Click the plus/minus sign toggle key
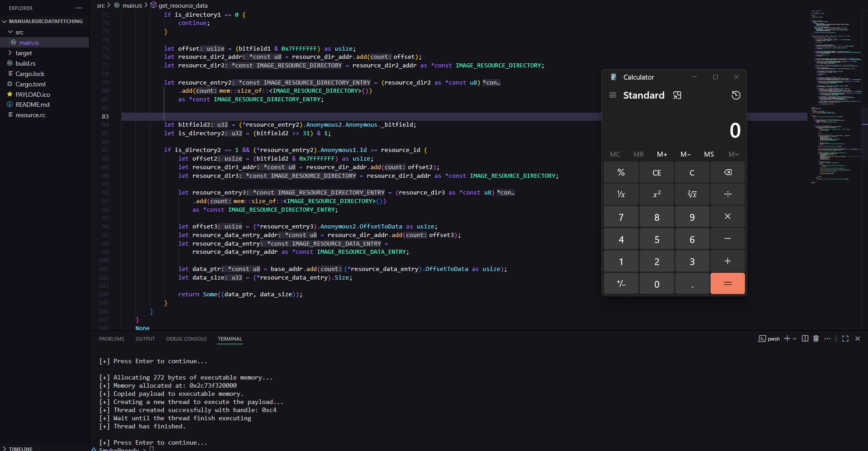868x451 pixels. (621, 284)
